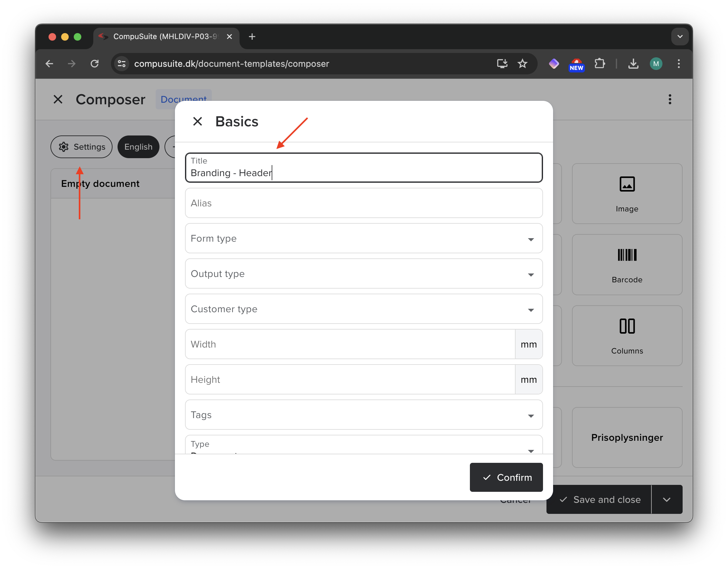Open Save and close arrow menu

pos(666,499)
